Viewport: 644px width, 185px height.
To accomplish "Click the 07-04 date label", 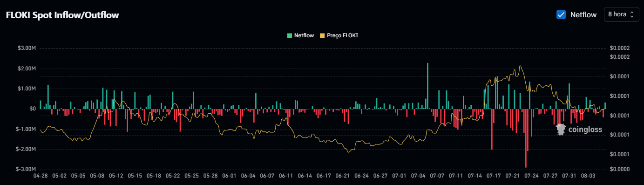I will (x=418, y=176).
